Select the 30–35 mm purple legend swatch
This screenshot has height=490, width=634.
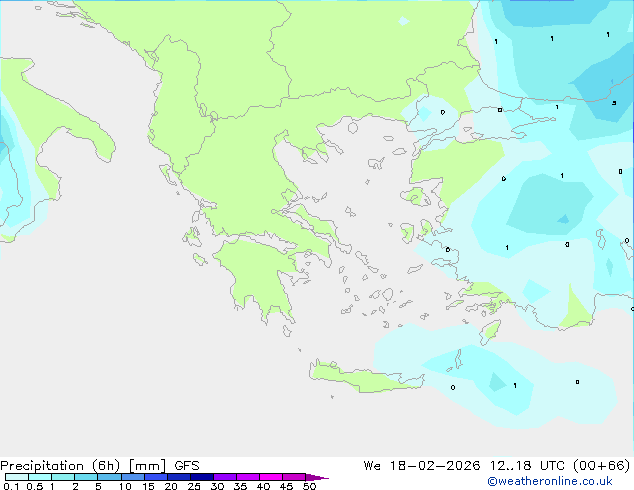point(225,477)
